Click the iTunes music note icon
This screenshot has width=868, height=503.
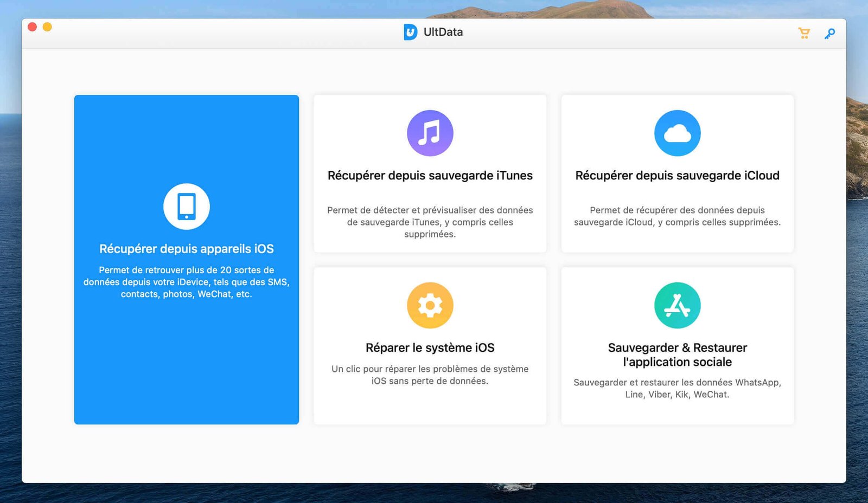click(x=430, y=133)
